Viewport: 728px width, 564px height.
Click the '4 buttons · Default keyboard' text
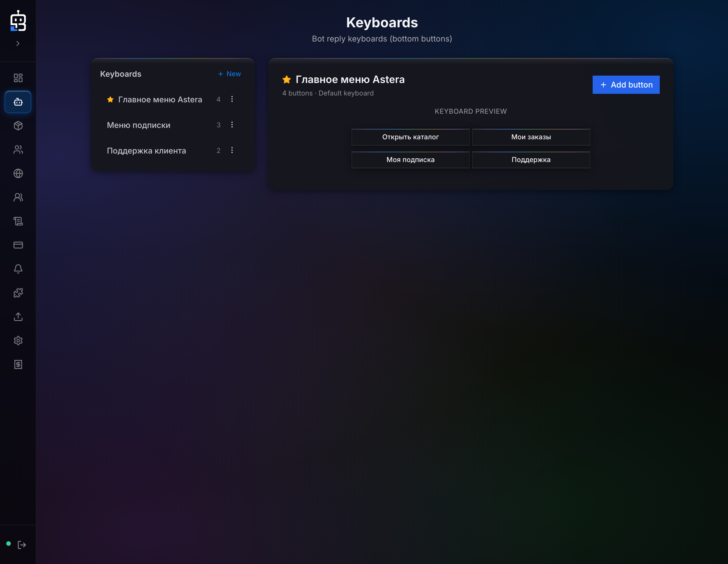tap(328, 93)
